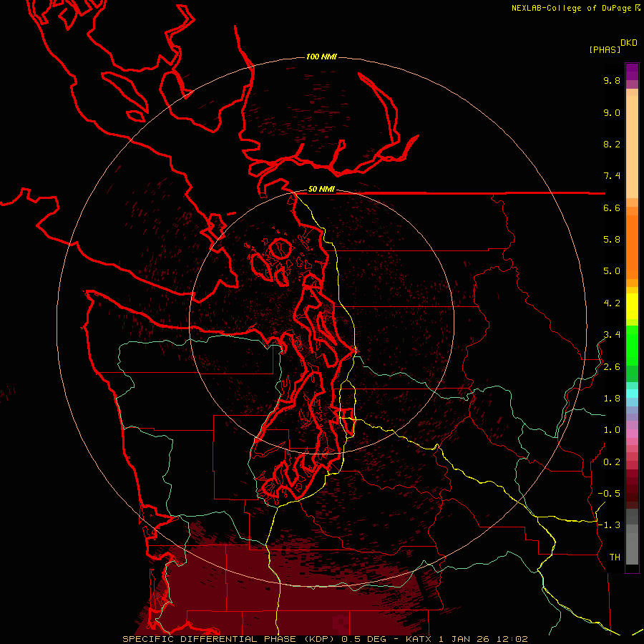Click the 0.2 legend value
Screen dimensions: 644x644
[612, 462]
